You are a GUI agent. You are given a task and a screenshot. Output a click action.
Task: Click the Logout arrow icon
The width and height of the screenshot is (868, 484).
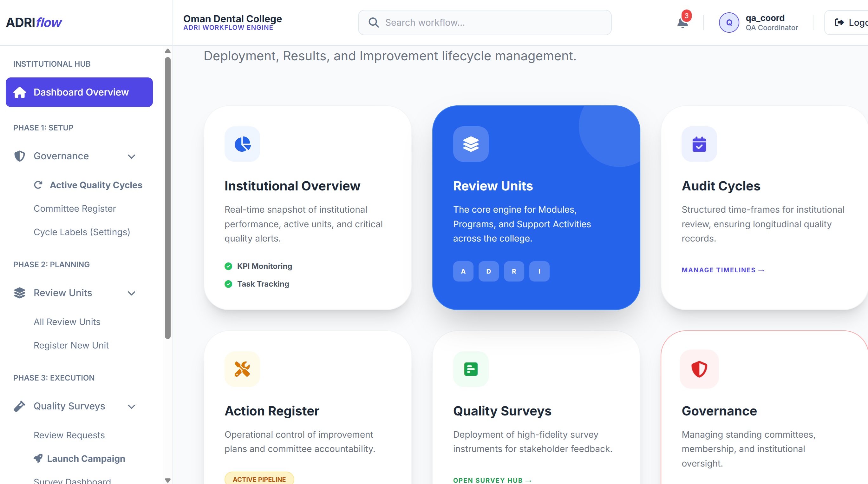pos(839,23)
